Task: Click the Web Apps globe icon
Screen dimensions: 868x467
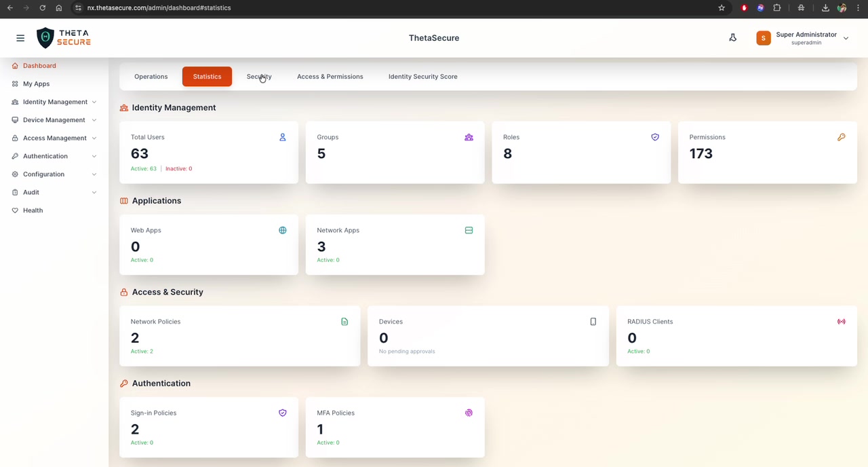Action: pyautogui.click(x=283, y=230)
